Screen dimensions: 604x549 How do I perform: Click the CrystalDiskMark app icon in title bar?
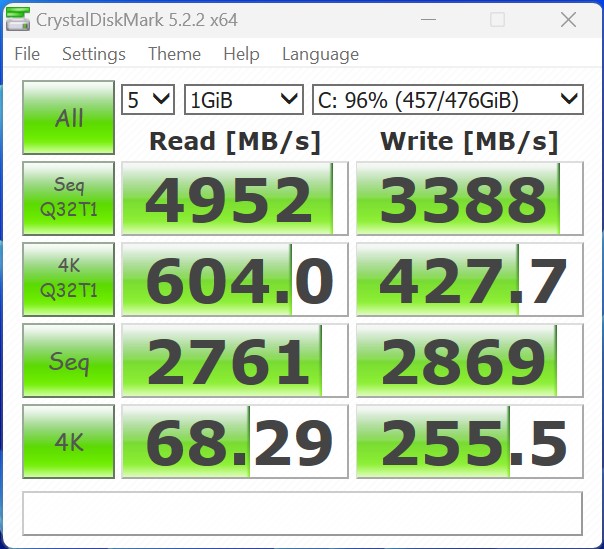18,19
